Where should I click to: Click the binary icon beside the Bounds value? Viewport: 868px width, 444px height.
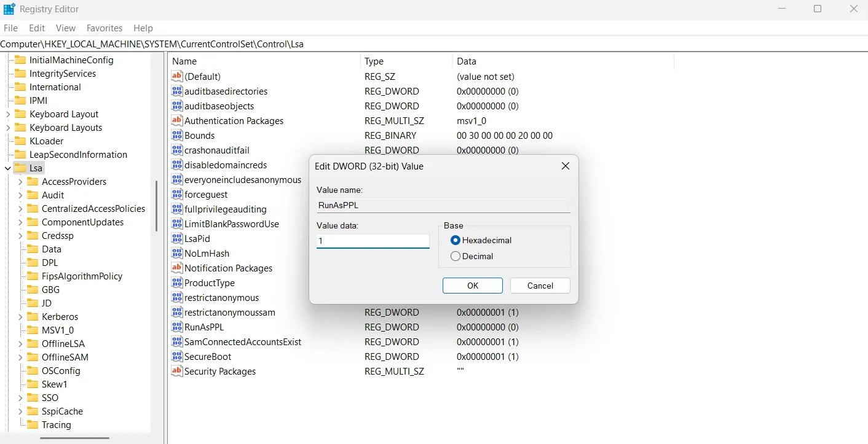(x=176, y=135)
